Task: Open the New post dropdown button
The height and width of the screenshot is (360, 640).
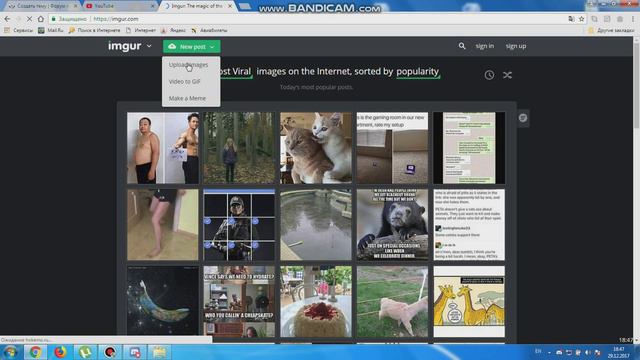Action: [x=191, y=47]
